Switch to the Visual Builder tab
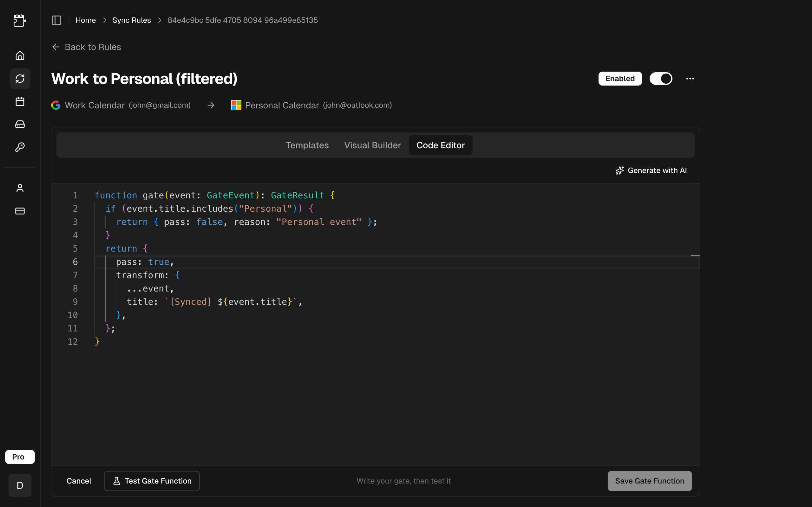This screenshot has height=507, width=812. coord(372,145)
